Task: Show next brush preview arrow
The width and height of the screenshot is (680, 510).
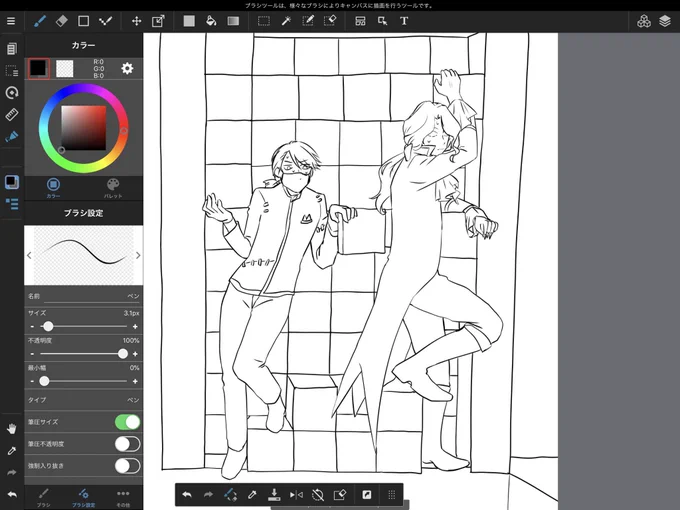Action: [x=138, y=255]
